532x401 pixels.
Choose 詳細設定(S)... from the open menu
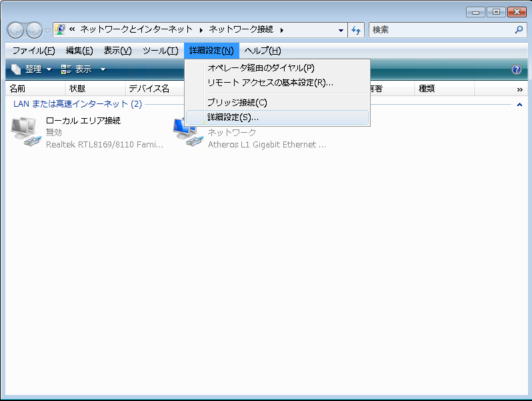233,117
